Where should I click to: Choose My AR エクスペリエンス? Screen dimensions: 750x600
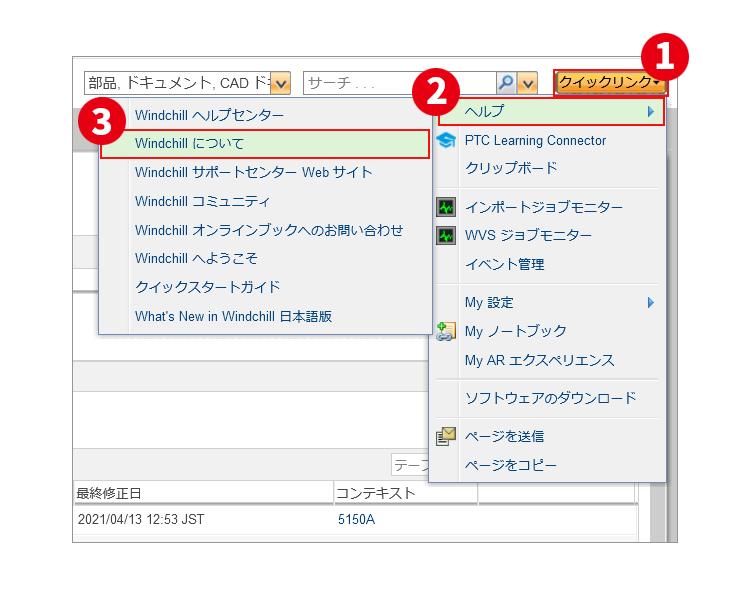point(540,360)
